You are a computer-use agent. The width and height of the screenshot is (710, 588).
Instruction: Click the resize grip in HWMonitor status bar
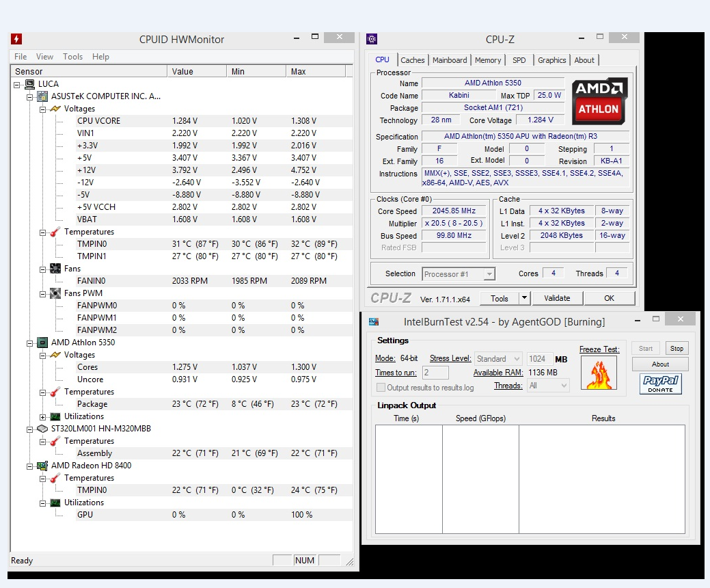pyautogui.click(x=350, y=562)
